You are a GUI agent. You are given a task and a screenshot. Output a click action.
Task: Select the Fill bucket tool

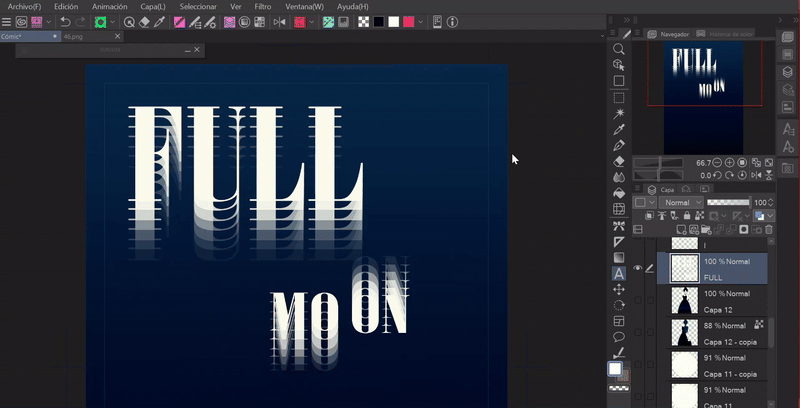coord(618,193)
